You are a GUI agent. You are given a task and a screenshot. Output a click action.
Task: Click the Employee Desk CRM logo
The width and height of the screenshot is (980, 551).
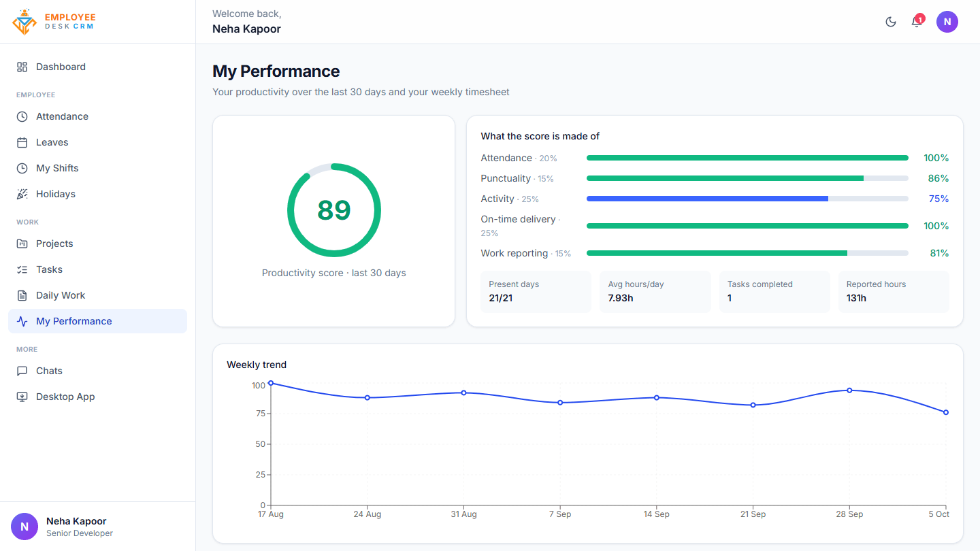[x=54, y=22]
